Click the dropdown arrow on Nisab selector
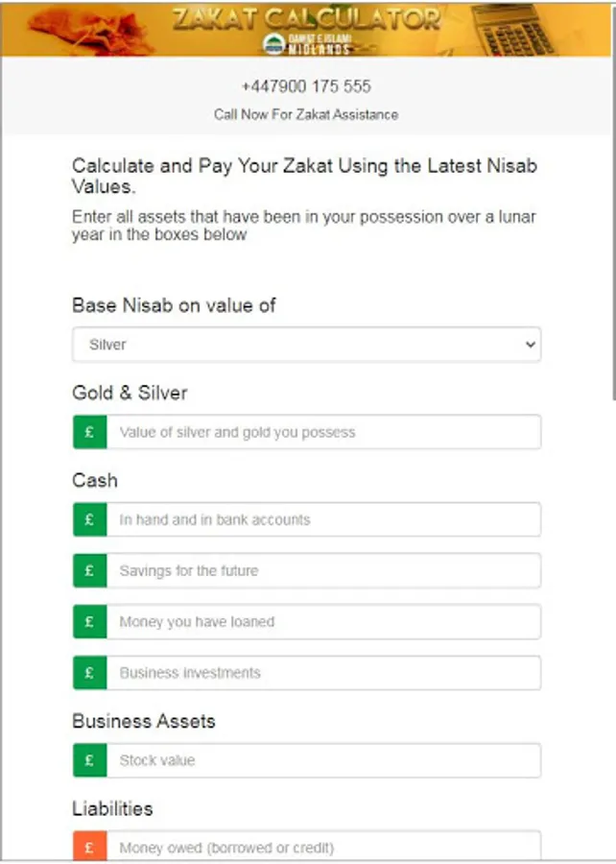This screenshot has width=616, height=864. [x=531, y=345]
